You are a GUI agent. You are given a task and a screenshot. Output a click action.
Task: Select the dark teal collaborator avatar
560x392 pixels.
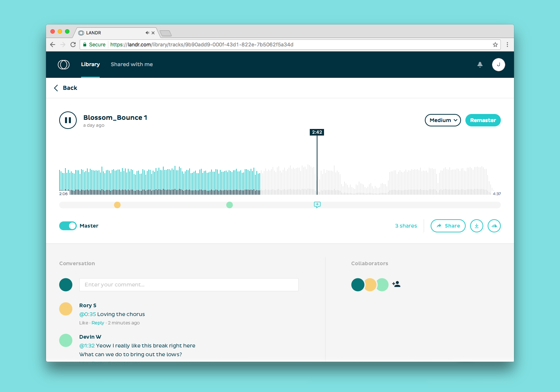(358, 285)
